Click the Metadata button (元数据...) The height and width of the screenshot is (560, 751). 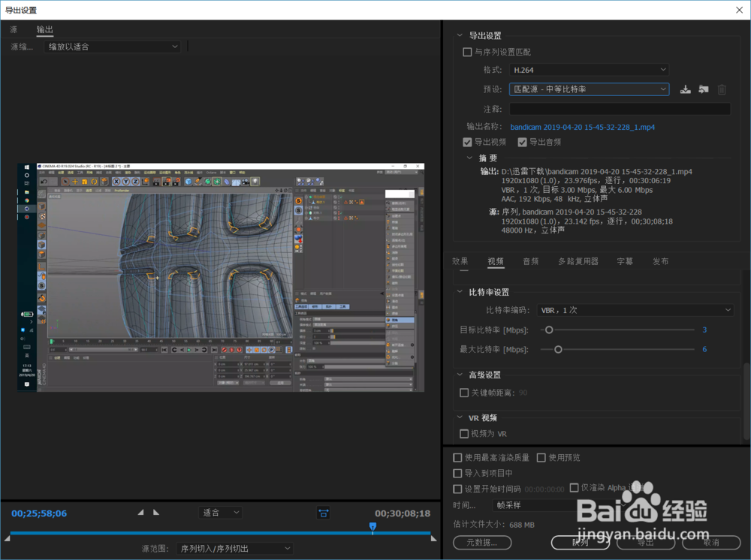(482, 542)
